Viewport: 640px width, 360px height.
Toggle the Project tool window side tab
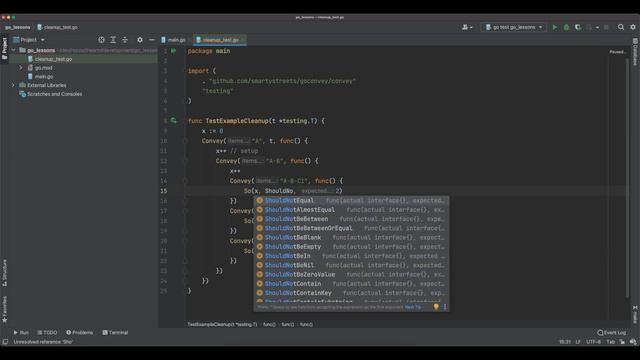(4, 49)
